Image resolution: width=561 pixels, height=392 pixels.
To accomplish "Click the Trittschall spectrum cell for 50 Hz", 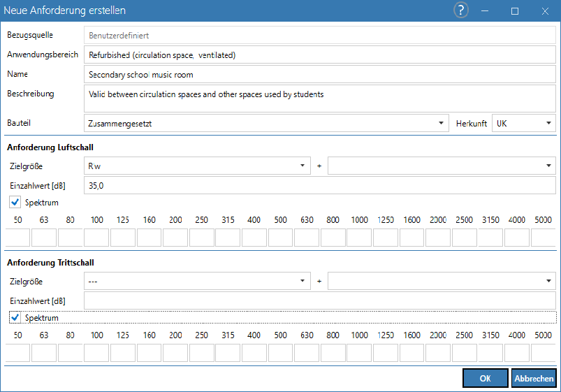I will point(17,353).
